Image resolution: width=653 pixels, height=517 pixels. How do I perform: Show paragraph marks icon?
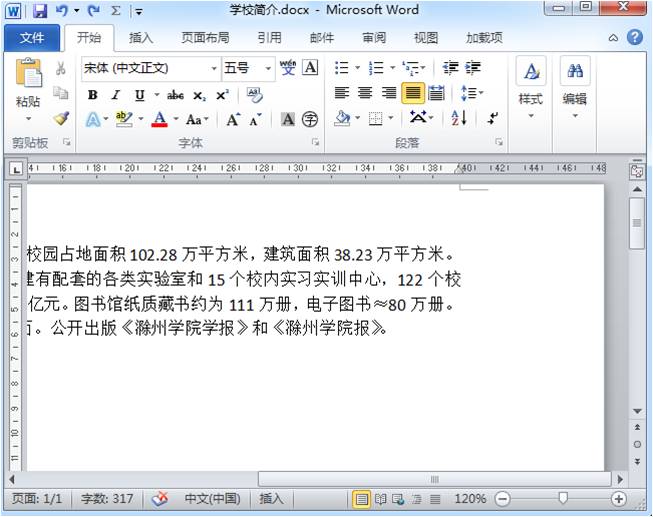click(493, 118)
